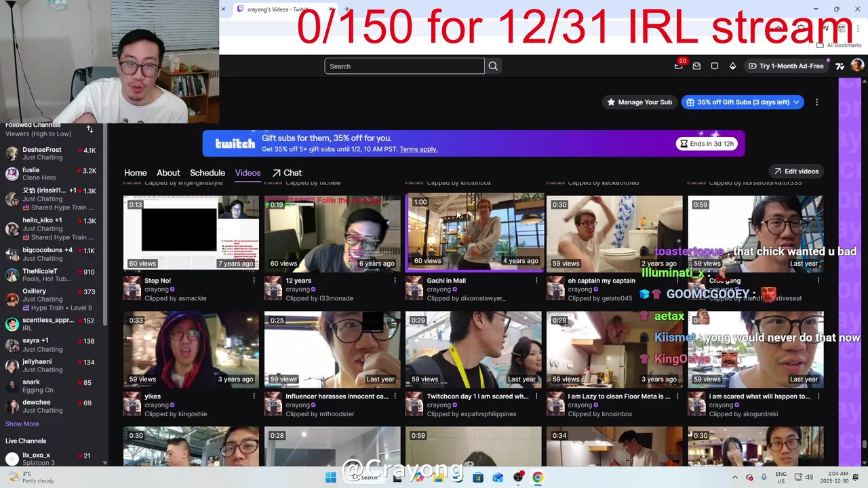Open options for 'Gachi in Mall' clip
Screen dimensions: 868x488
[536, 281]
